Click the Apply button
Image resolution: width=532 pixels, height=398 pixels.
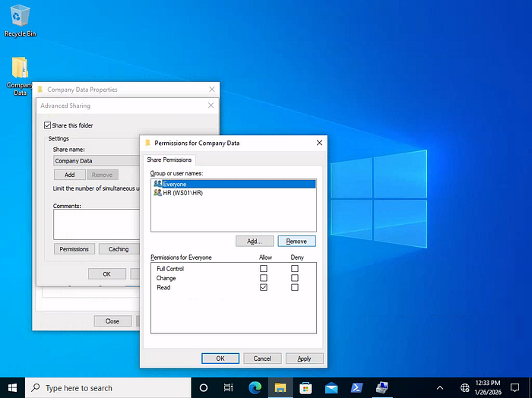tap(304, 359)
